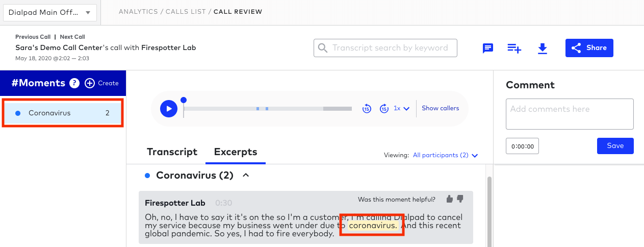
Task: Go to Analytics breadcrumb
Action: pyautogui.click(x=138, y=12)
